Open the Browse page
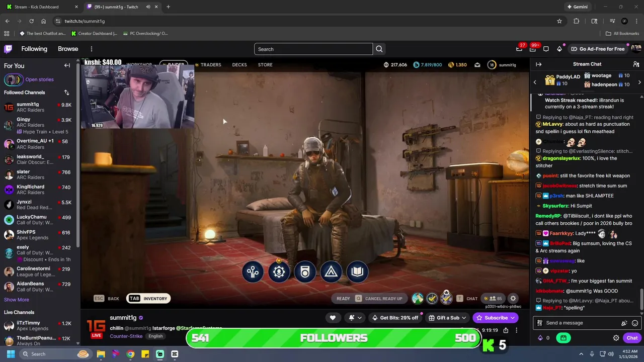The height and width of the screenshot is (362, 644). (68, 49)
